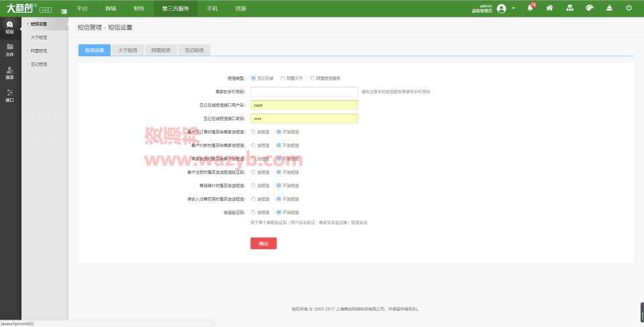Open the 手机 top menu
Viewport: 644px width, 327px height.
pyautogui.click(x=213, y=8)
